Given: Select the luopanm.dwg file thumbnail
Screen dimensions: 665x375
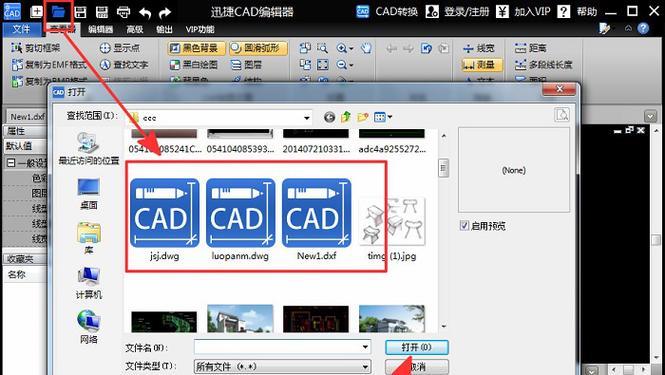Looking at the screenshot, I should click(x=240, y=218).
